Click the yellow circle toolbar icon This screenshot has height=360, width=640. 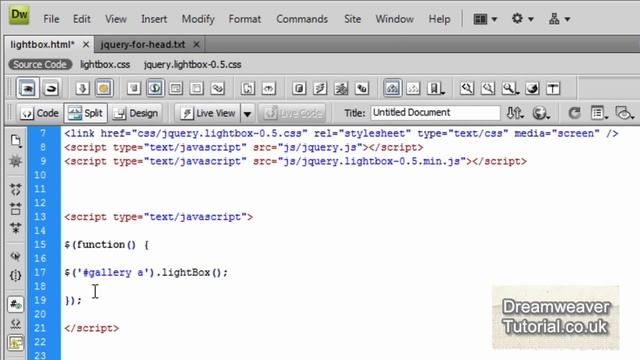[103, 88]
